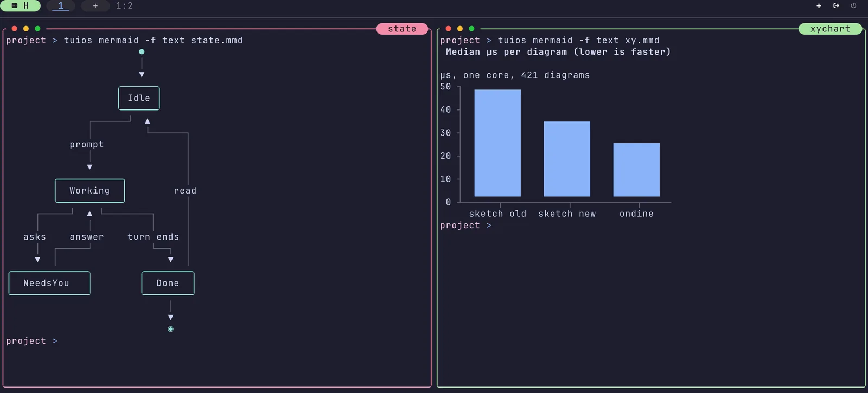Click the power icon in the top bar
This screenshot has width=868, height=393.
pyautogui.click(x=853, y=6)
